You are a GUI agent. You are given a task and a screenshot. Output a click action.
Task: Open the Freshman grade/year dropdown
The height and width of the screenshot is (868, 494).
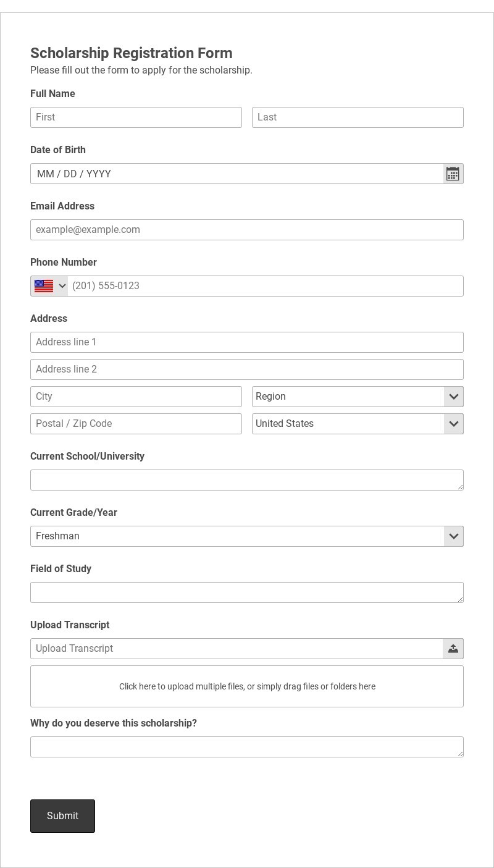point(247,536)
